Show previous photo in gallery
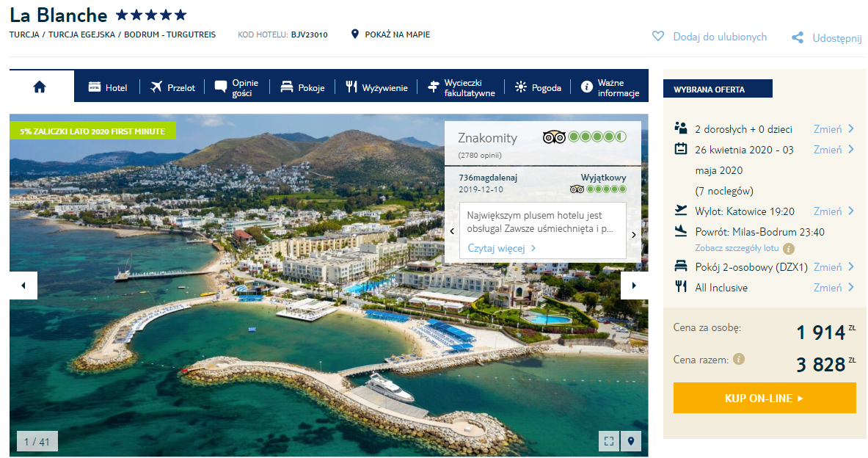Screen dimensions: 868x458 coord(23,286)
